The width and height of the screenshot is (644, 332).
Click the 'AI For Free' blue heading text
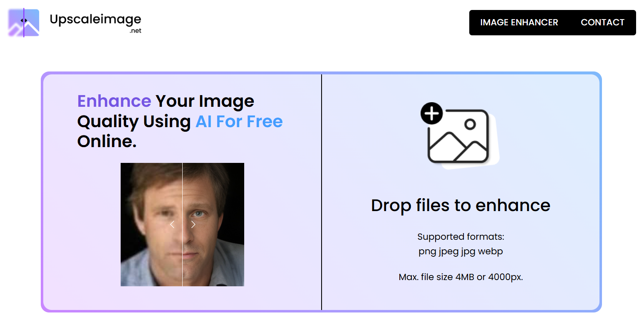pos(239,121)
